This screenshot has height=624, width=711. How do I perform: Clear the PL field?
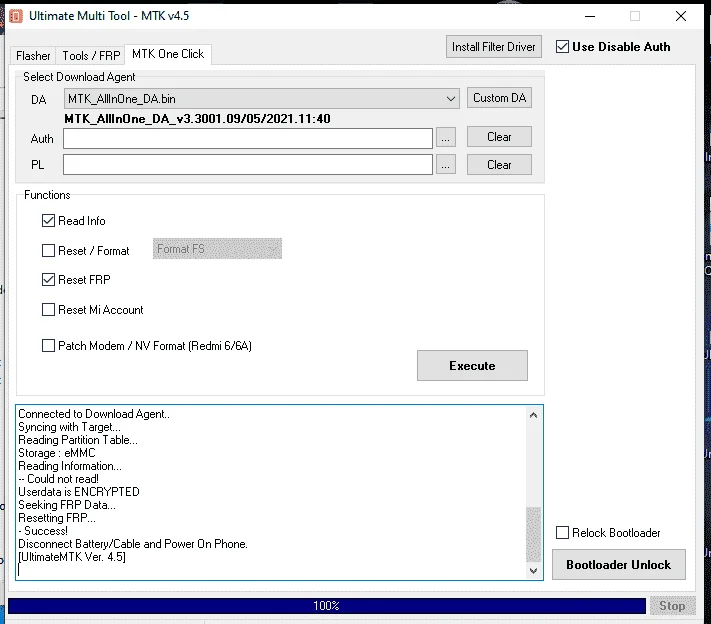click(499, 165)
